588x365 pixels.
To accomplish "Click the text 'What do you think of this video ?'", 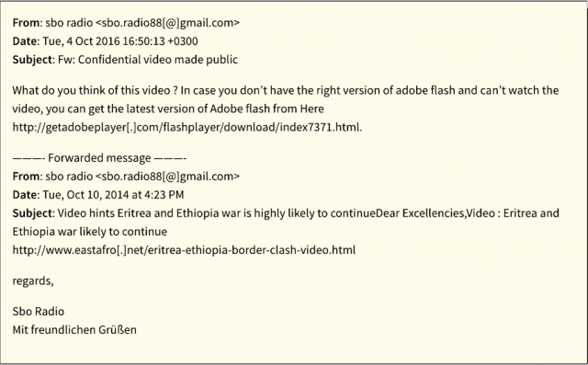I will coord(95,90).
